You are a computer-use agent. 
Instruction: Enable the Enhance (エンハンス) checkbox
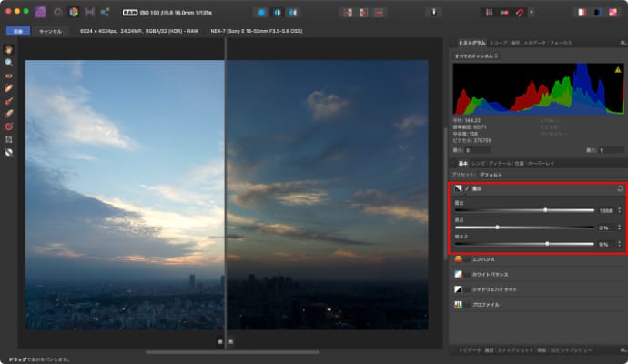coord(469,258)
